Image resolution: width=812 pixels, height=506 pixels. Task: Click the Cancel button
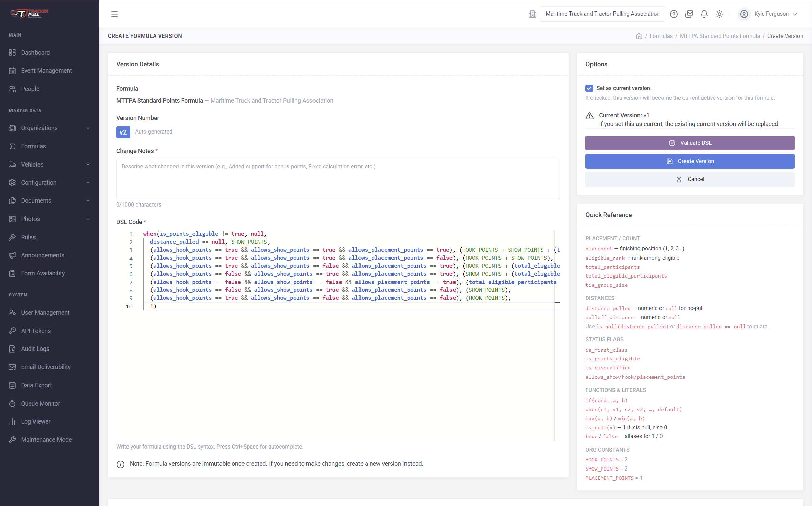point(690,179)
